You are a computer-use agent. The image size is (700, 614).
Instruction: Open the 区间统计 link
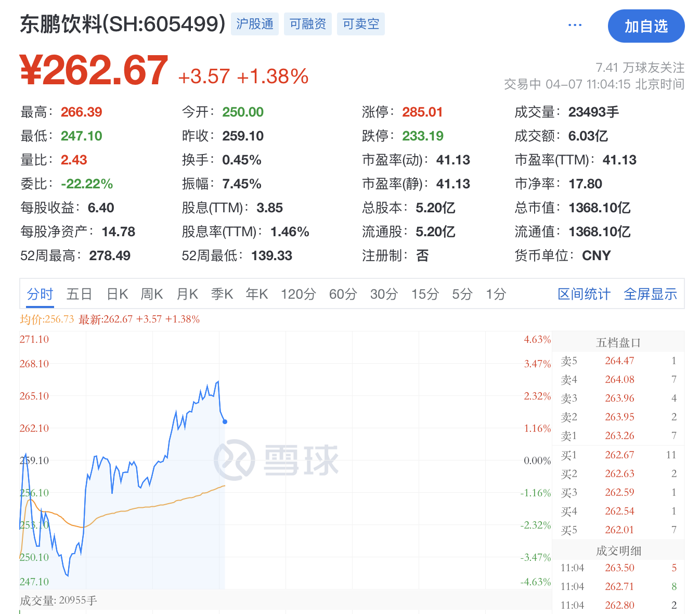(x=584, y=294)
